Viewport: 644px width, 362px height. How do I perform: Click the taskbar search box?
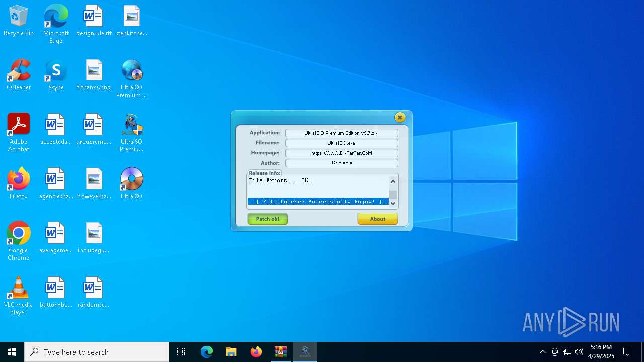tap(97, 352)
